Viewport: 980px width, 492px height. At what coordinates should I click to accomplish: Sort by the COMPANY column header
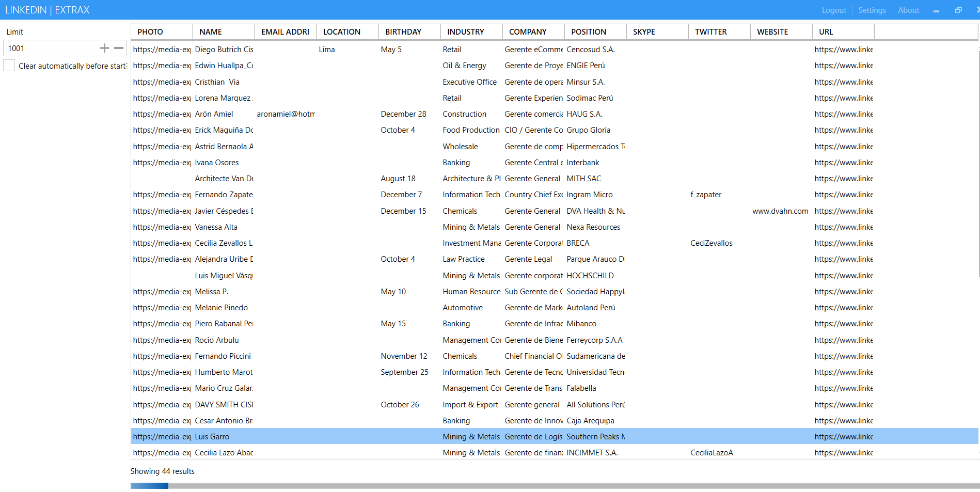click(533, 31)
